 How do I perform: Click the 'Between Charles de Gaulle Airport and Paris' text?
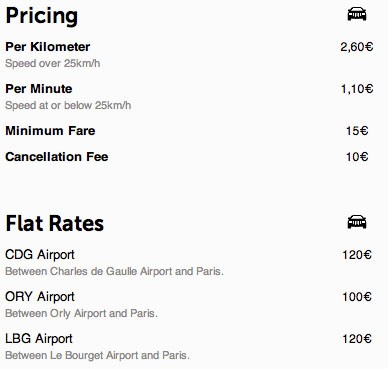tap(114, 271)
